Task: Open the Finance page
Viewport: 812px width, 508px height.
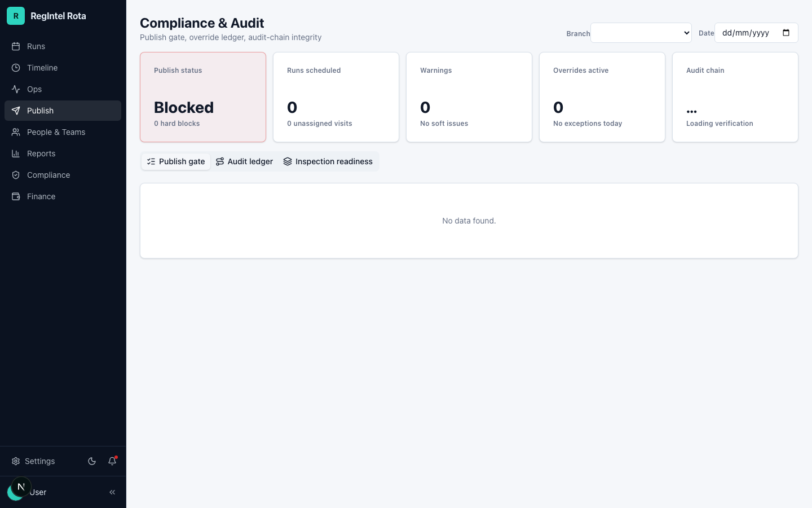Action: [63, 196]
